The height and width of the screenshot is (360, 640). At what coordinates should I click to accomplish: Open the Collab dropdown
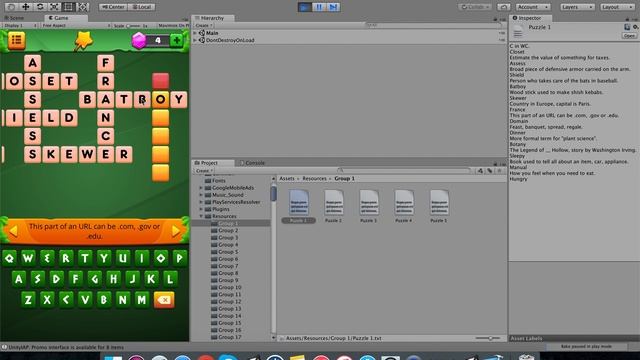475,7
